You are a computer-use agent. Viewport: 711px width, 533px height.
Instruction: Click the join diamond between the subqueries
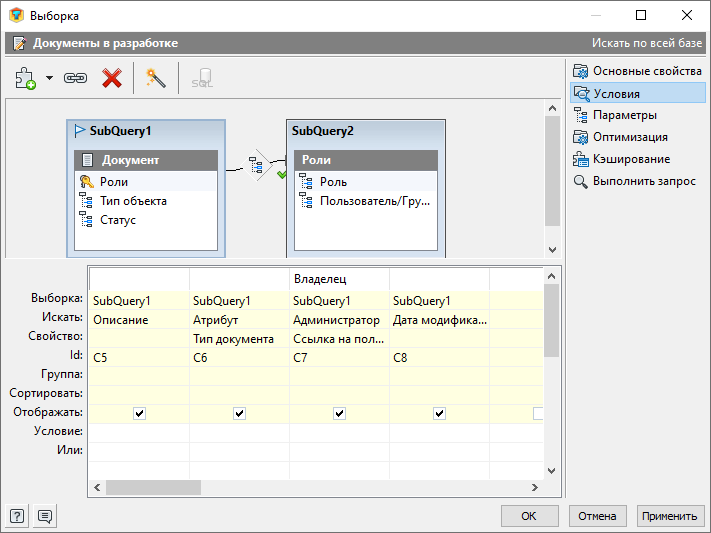click(x=258, y=166)
